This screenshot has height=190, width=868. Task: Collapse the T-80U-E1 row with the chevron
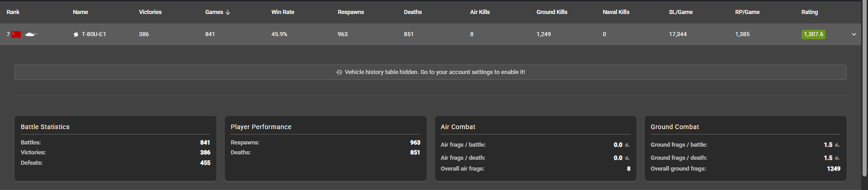point(854,34)
